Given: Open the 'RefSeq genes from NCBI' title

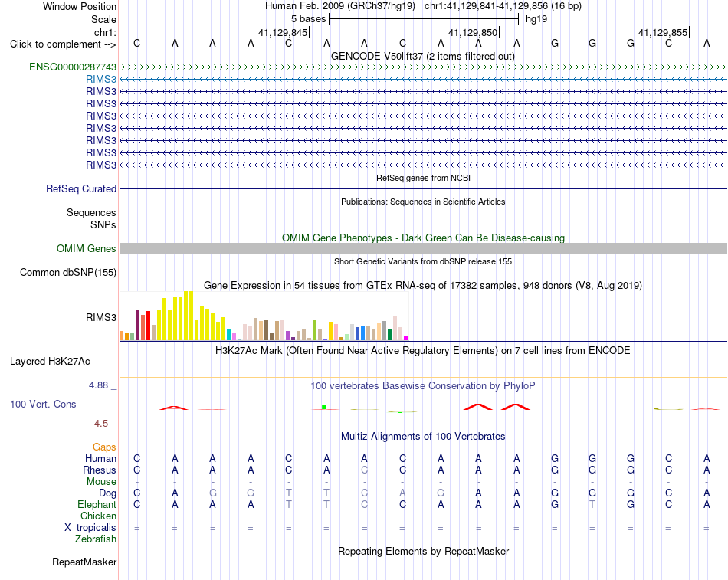Looking at the screenshot, I should (x=423, y=178).
